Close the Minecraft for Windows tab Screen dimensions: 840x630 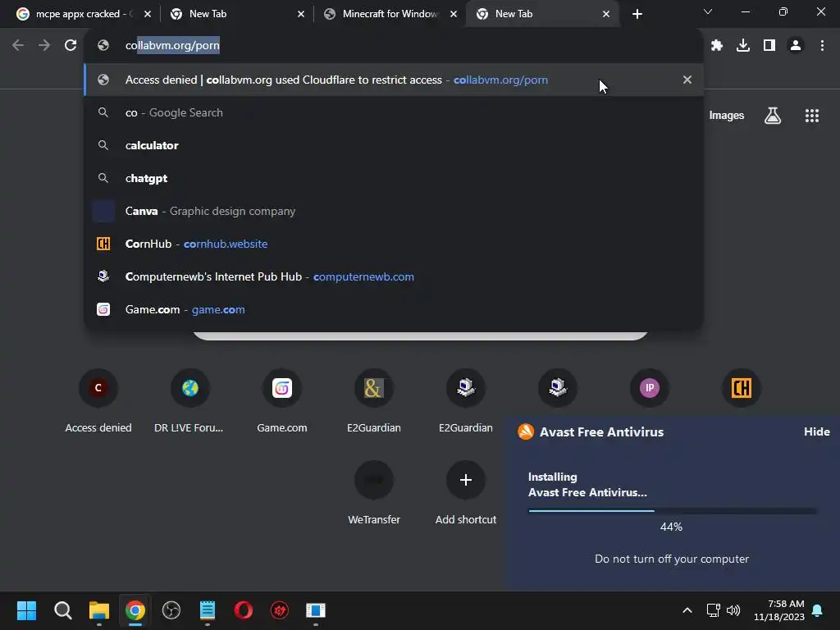pos(454,14)
